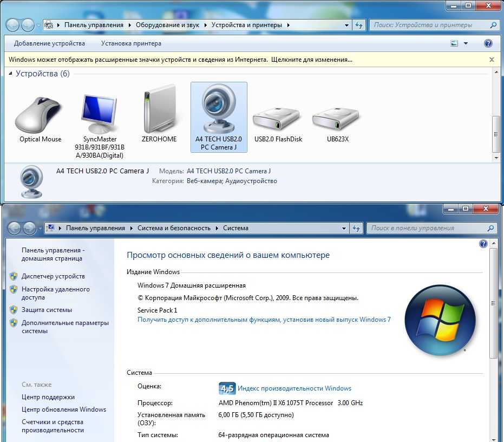Open help in Devices and Printers toolbar
Image resolution: width=504 pixels, height=442 pixels.
488,43
